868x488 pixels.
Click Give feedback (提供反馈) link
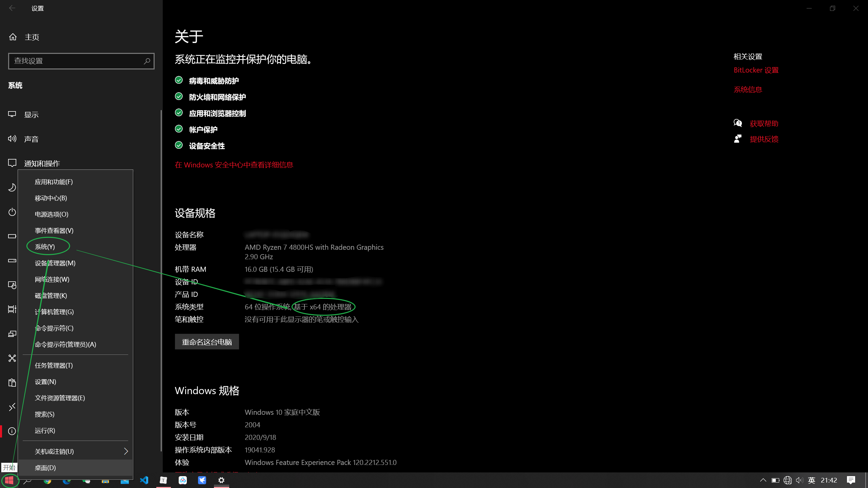pyautogui.click(x=764, y=139)
